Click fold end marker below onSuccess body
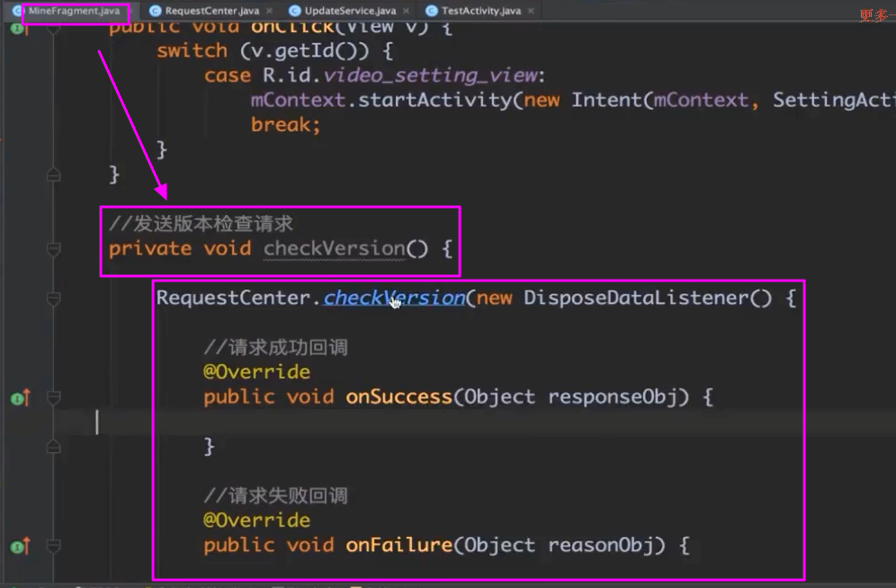Viewport: 896px width, 588px height. [x=54, y=447]
